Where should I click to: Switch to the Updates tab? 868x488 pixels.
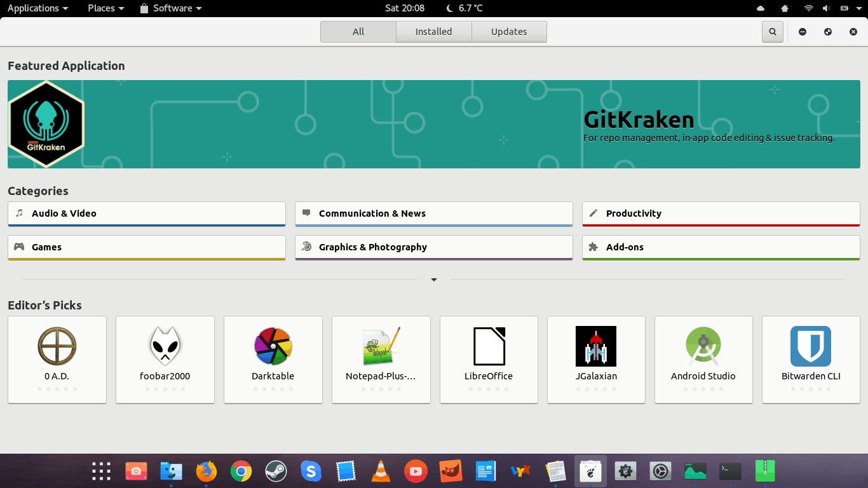coord(509,32)
